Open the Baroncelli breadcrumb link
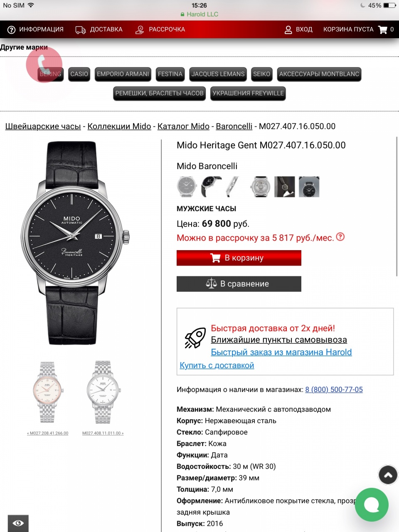The width and height of the screenshot is (399, 532). tap(234, 126)
